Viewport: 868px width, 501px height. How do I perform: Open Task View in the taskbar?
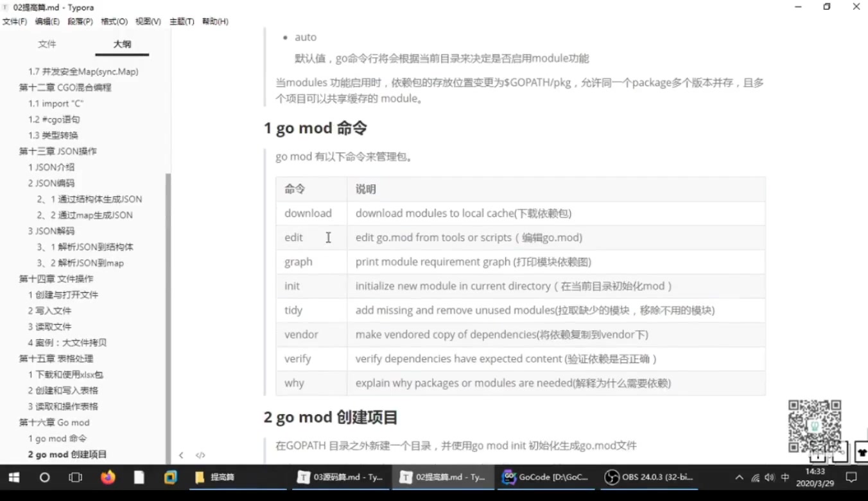click(x=75, y=477)
